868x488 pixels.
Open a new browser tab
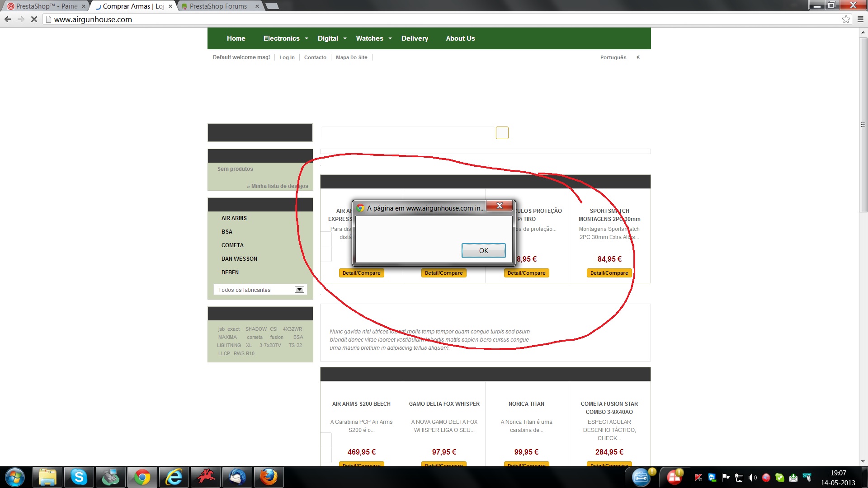coord(272,6)
